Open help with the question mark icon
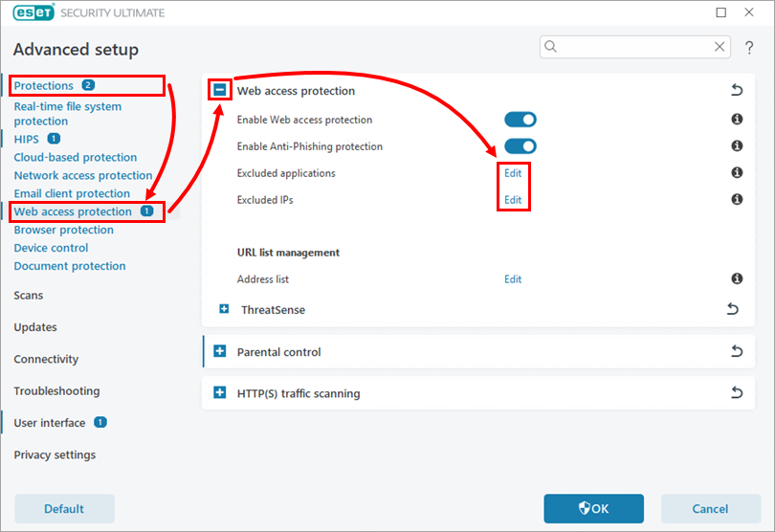775x532 pixels. pyautogui.click(x=749, y=48)
